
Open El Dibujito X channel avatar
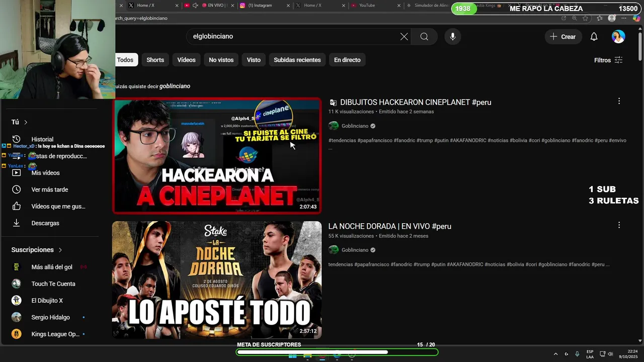click(17, 301)
